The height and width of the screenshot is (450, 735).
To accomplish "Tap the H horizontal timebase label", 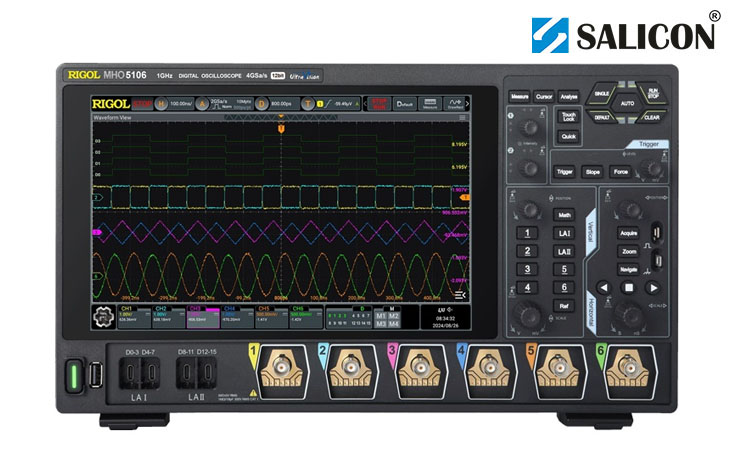I will tap(161, 103).
